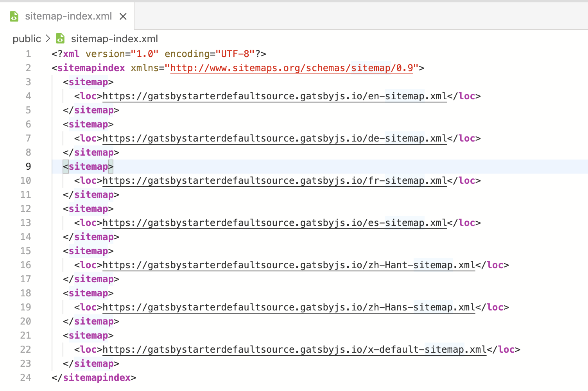Viewport: 588px width, 391px height.
Task: Open the zh-Hant-sitemap.xml URL link
Action: (289, 265)
